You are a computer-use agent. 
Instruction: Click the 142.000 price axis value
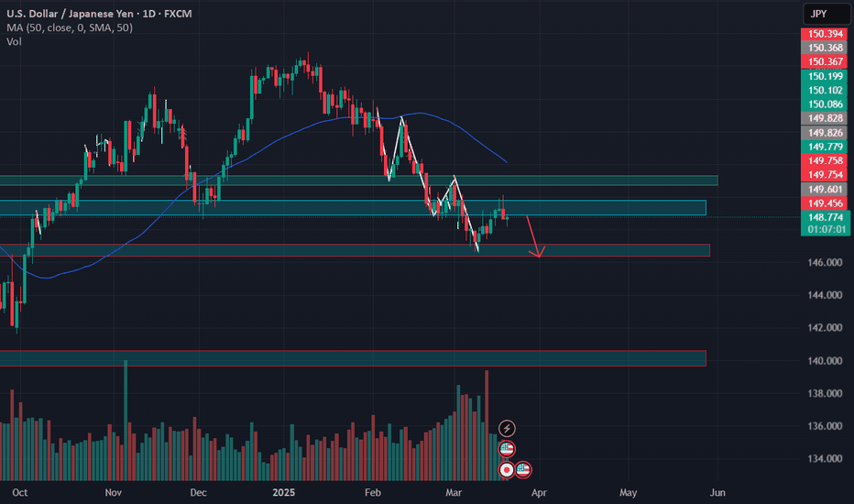pos(825,328)
